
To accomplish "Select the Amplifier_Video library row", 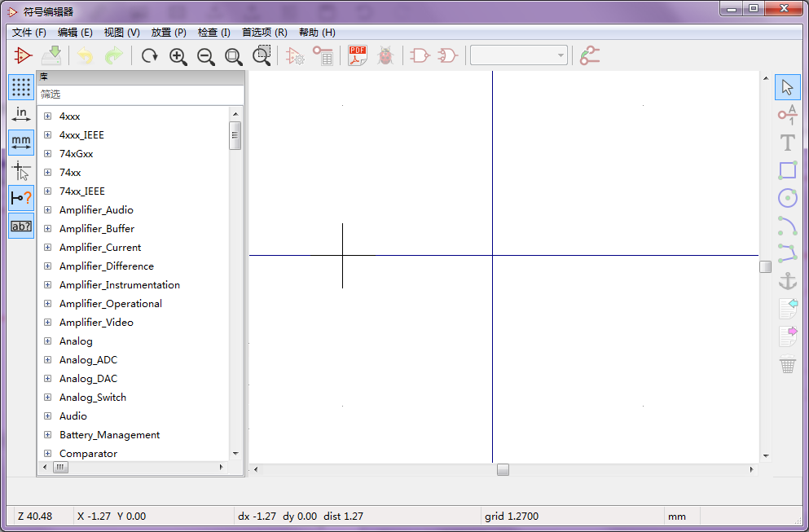I will pyautogui.click(x=96, y=323).
